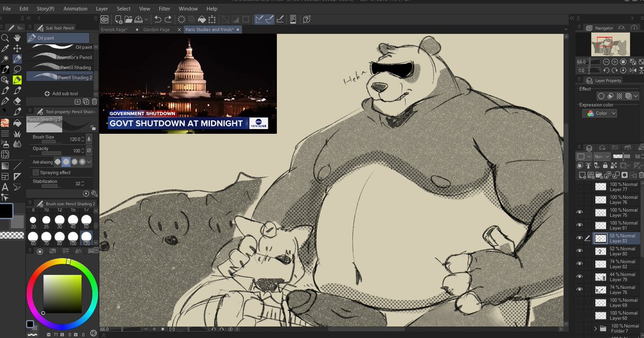This screenshot has width=644, height=338.
Task: Open the Opacity dynamics button
Action: 89,150
